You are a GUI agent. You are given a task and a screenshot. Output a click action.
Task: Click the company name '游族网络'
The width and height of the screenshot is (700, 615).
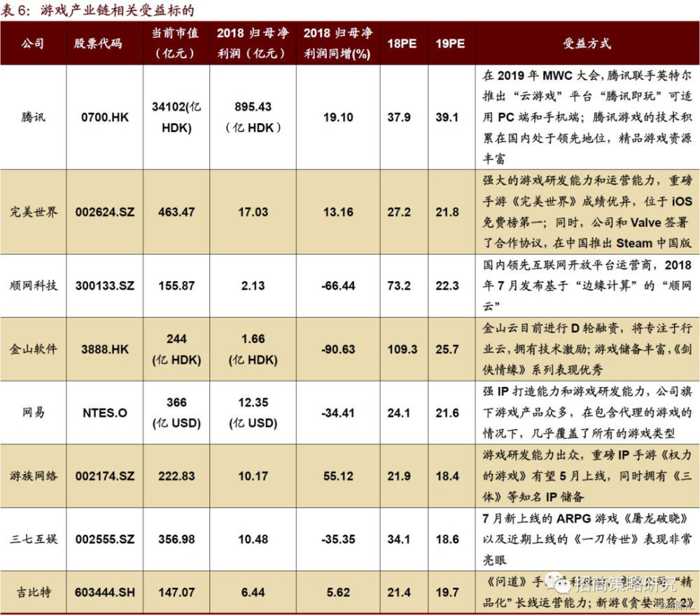click(34, 476)
